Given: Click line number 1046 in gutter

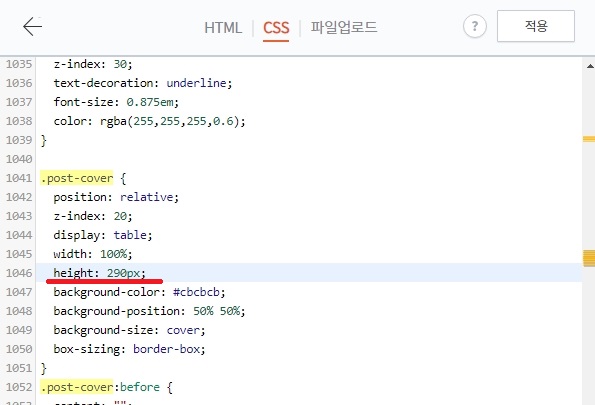Looking at the screenshot, I should (x=19, y=273).
